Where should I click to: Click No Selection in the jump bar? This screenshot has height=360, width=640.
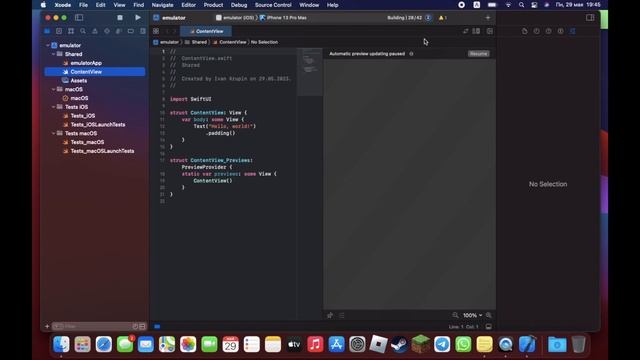[264, 42]
